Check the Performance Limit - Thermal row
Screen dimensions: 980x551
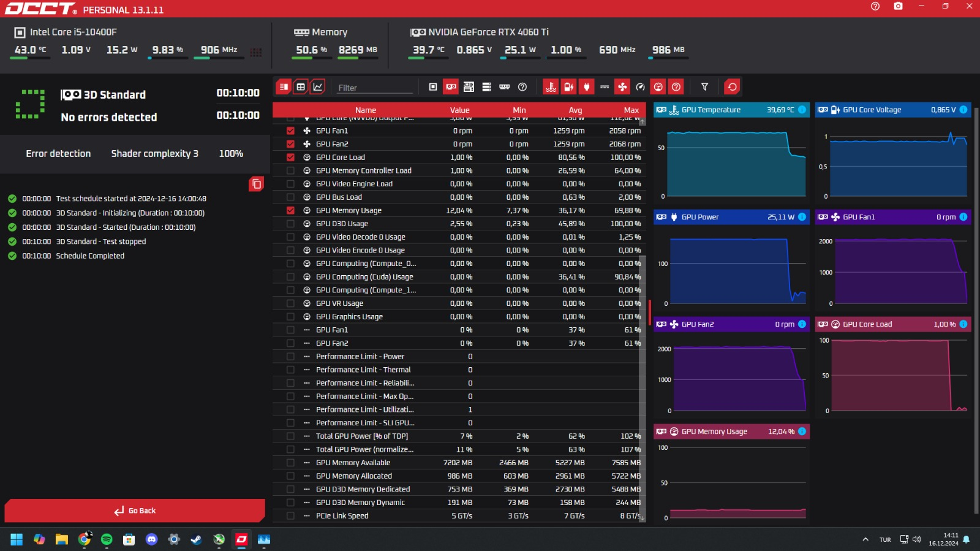[290, 370]
